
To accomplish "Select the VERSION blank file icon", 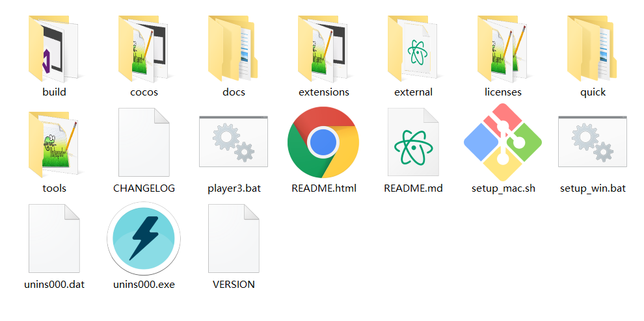I will [x=234, y=238].
